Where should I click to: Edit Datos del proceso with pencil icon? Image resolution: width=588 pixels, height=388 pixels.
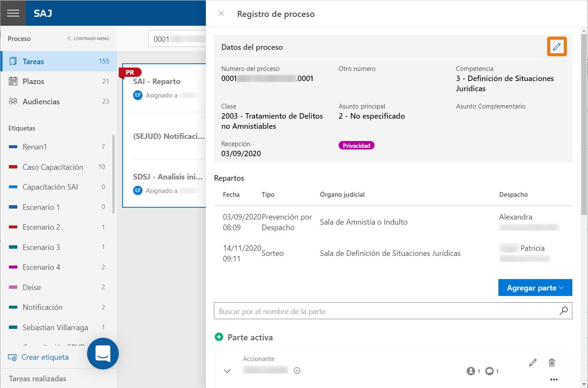click(557, 46)
